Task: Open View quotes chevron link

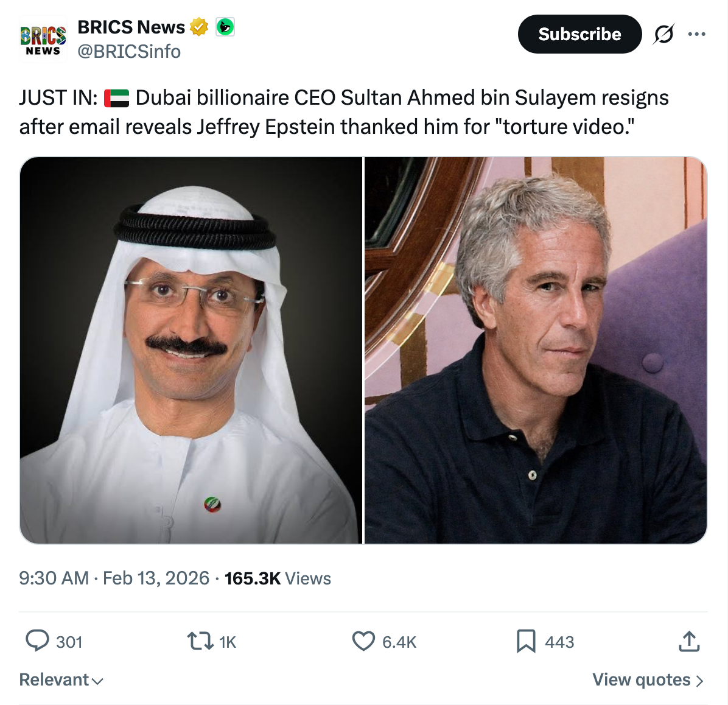Action: coord(648,679)
